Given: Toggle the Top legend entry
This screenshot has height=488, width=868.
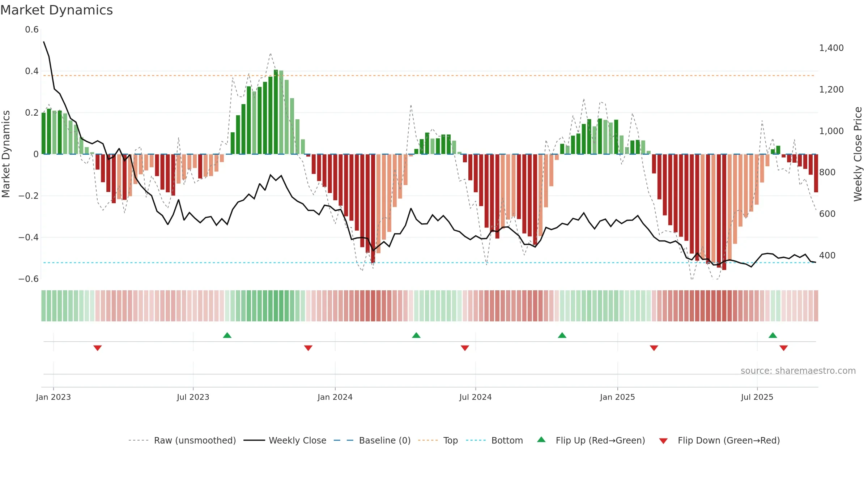Looking at the screenshot, I should 438,440.
